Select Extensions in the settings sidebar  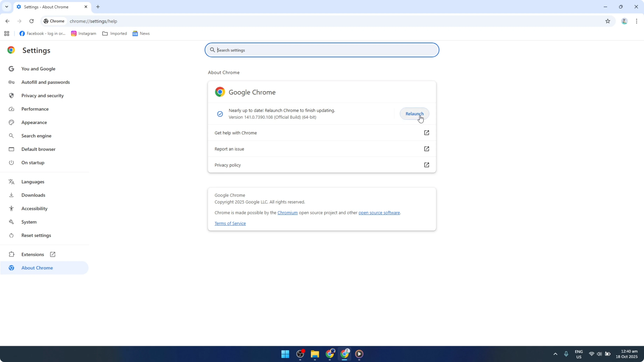(33, 254)
